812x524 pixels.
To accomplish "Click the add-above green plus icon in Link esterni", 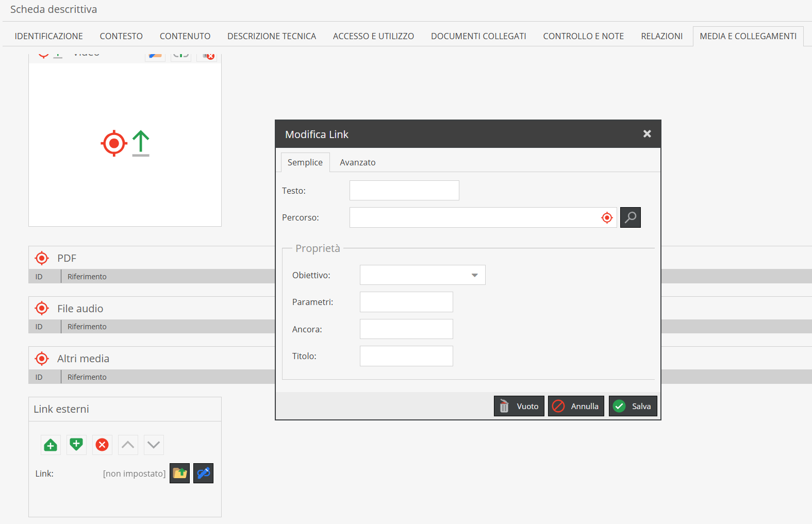I will coord(51,445).
